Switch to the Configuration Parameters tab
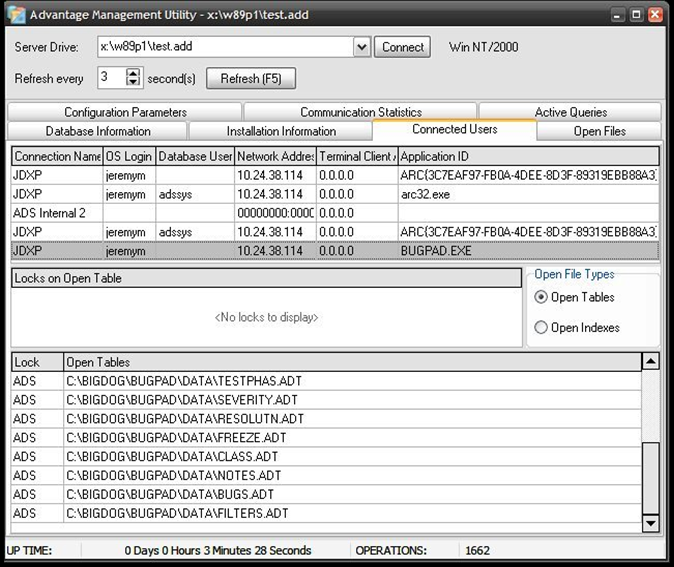 click(125, 113)
